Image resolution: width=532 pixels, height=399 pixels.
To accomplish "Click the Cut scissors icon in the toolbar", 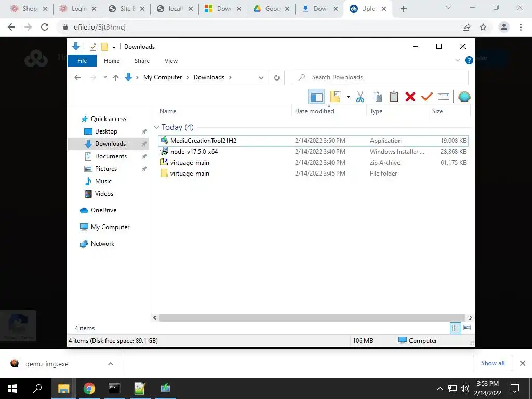I will coord(361,97).
